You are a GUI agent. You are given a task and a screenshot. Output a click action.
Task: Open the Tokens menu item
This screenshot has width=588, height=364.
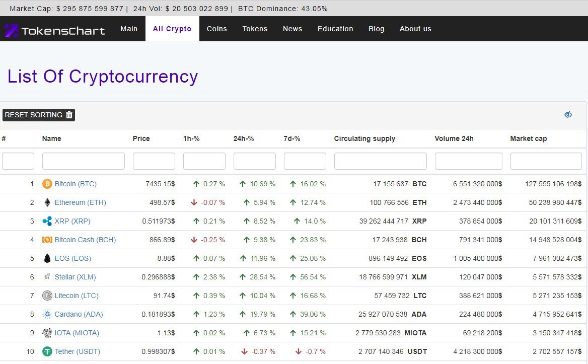click(255, 29)
